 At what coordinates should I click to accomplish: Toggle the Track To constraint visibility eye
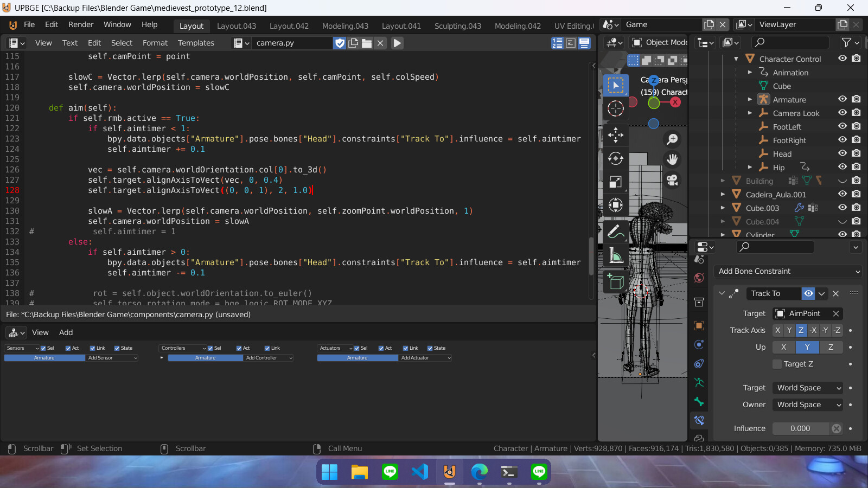[808, 293]
